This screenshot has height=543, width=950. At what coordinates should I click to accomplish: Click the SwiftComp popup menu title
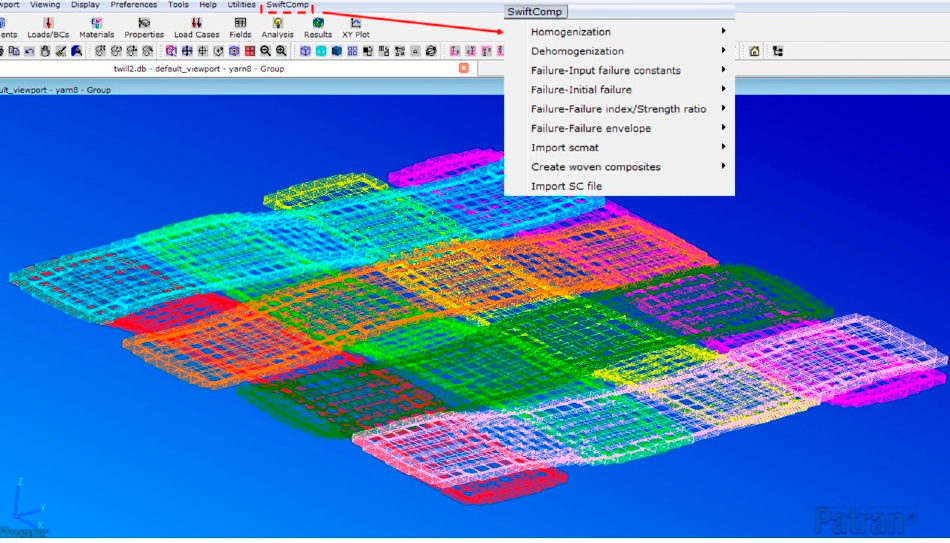click(x=535, y=12)
